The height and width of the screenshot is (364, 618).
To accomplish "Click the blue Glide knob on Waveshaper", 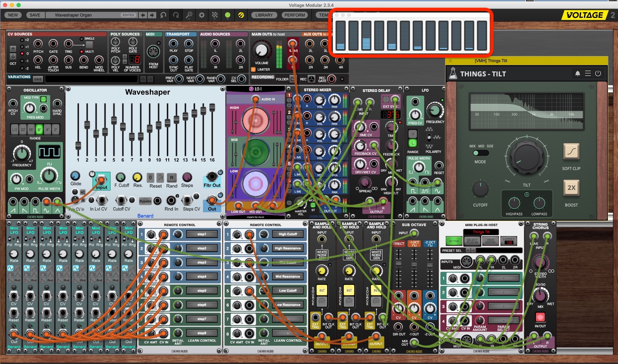I will [75, 175].
